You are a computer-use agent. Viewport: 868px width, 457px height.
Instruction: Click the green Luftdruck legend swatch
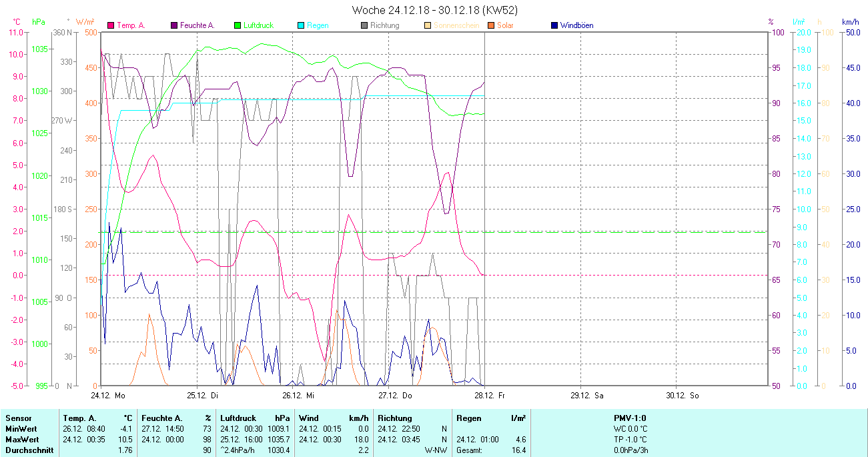[x=238, y=25]
